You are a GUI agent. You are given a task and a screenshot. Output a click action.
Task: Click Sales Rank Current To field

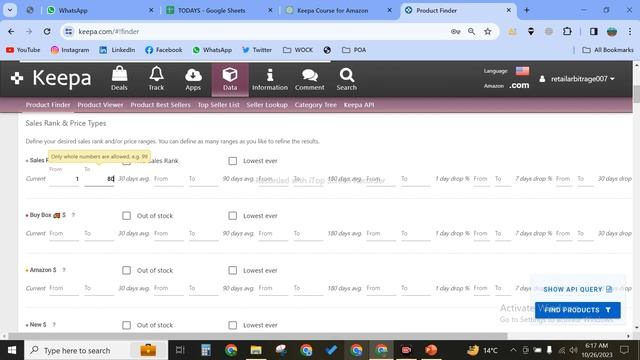99,179
